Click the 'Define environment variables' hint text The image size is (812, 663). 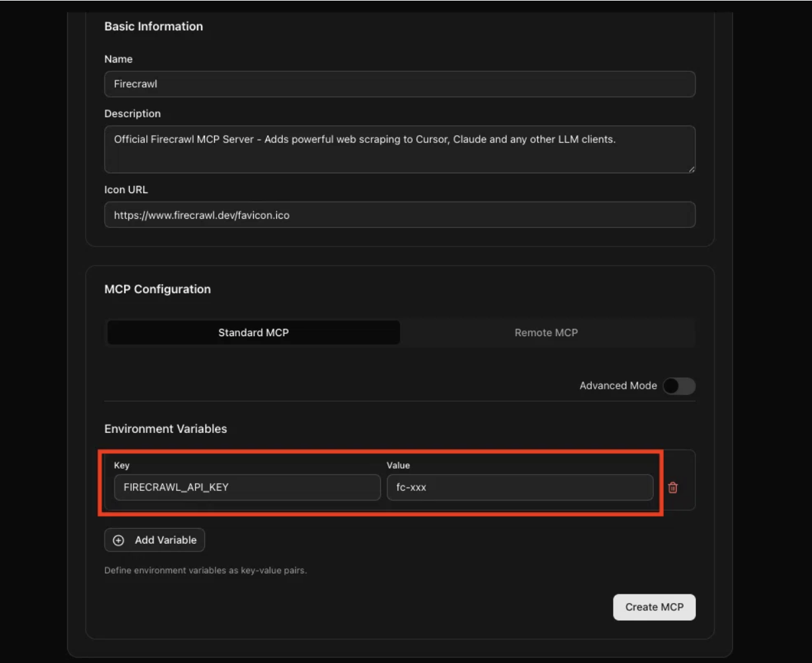[x=206, y=571]
